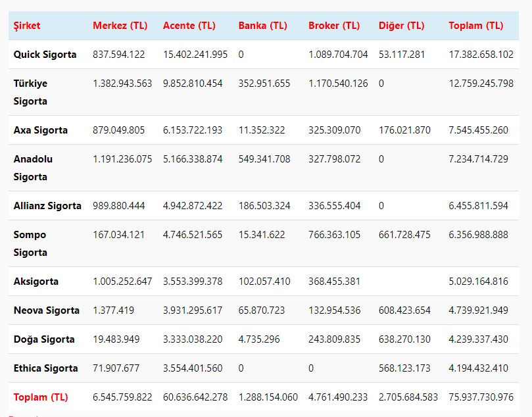Select the Allianz Sigorta row label
The height and width of the screenshot is (417, 532).
click(47, 206)
